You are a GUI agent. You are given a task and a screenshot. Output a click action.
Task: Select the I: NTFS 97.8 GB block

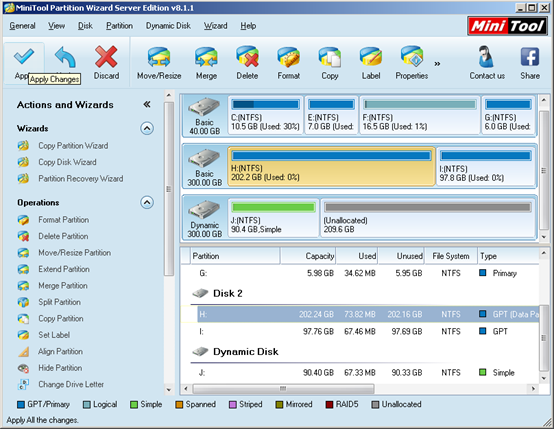[486, 166]
